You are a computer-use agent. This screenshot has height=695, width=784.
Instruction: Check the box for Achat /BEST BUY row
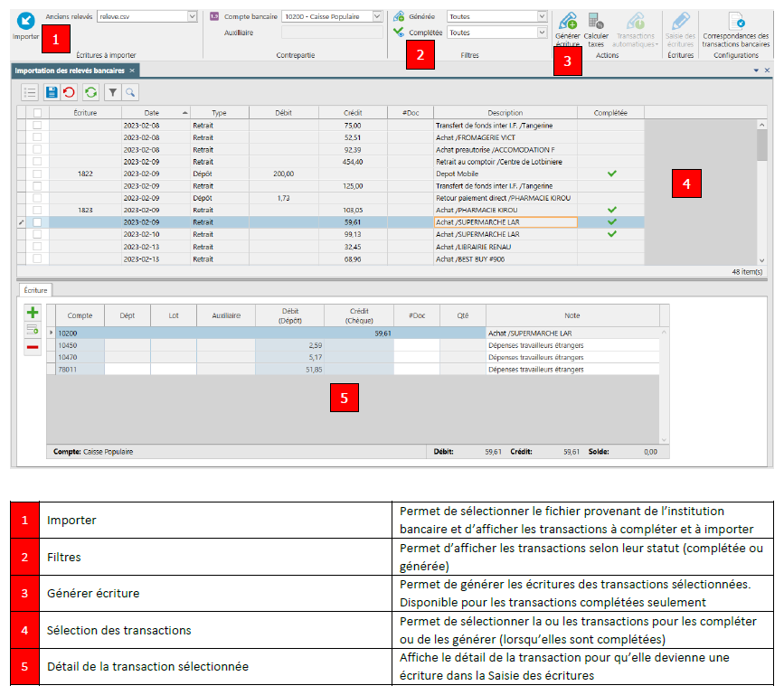point(37,258)
